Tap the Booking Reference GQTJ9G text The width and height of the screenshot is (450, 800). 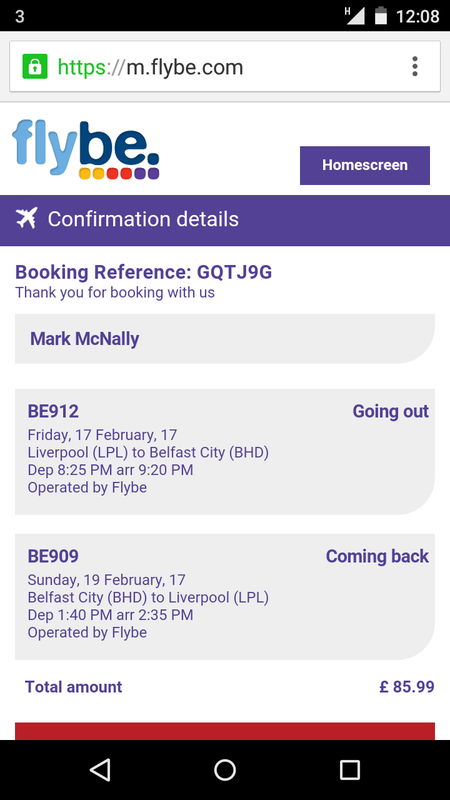(x=143, y=272)
